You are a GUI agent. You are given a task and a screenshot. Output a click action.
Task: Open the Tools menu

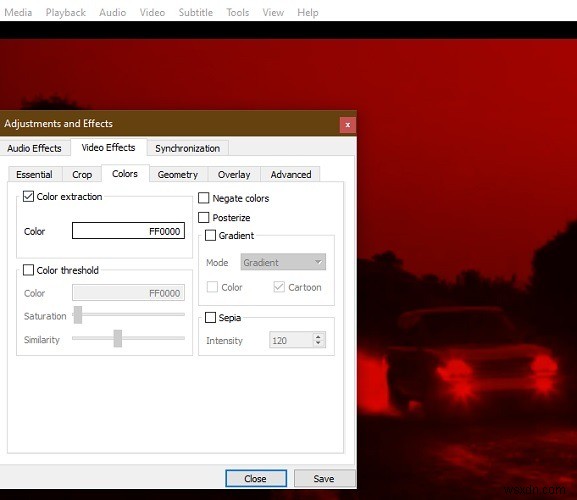click(x=238, y=13)
